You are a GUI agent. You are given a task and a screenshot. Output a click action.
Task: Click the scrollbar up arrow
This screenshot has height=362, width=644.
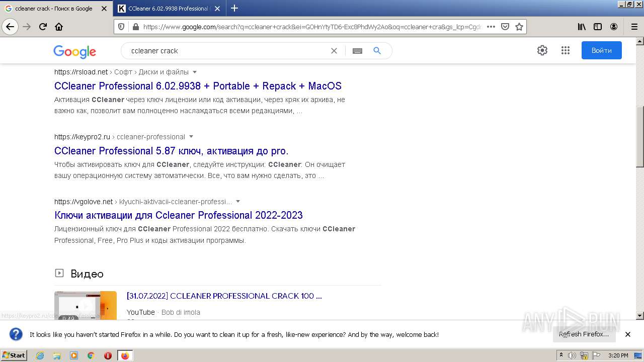tap(640, 42)
